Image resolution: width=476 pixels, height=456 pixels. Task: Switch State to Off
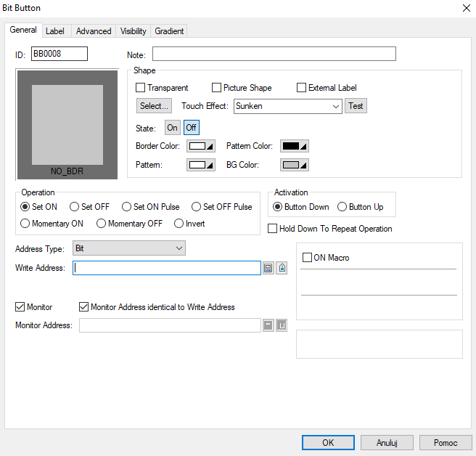pos(192,128)
